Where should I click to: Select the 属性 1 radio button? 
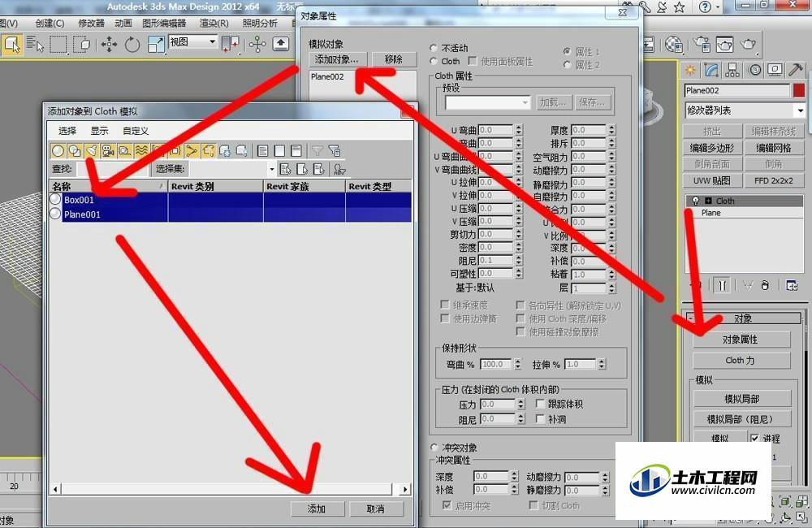567,51
